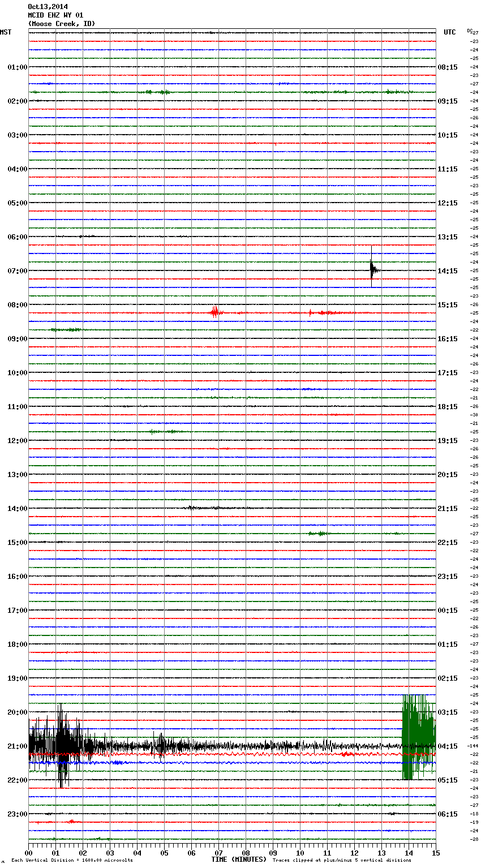Screen dimensions: 481x868
Task: Click the 'TIME (MINUTES)' axis title
Action: pyautogui.click(x=239, y=860)
